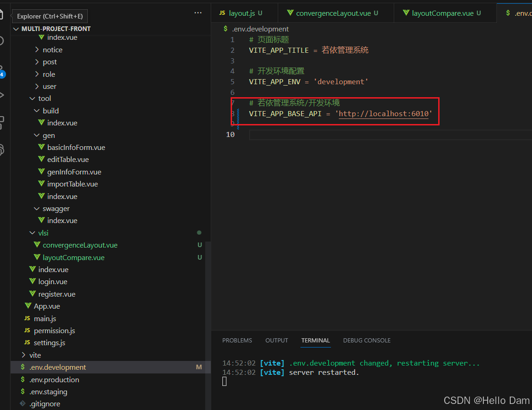Image resolution: width=532 pixels, height=410 pixels.
Task: Select .env.development in the file tree
Action: 110,367
